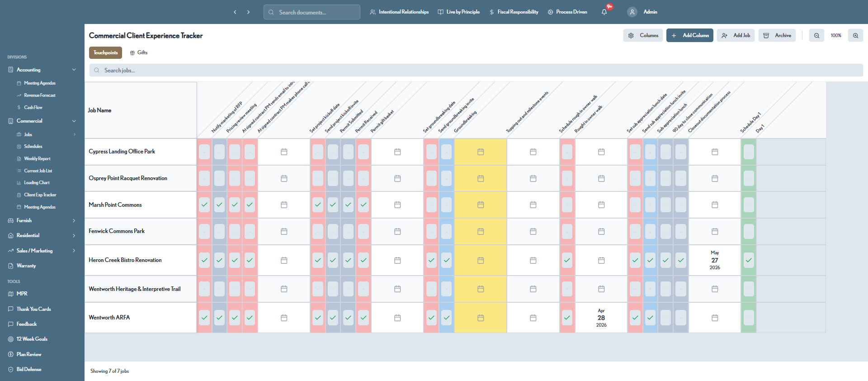868x381 pixels.
Task: Open the Archive button
Action: tap(777, 35)
